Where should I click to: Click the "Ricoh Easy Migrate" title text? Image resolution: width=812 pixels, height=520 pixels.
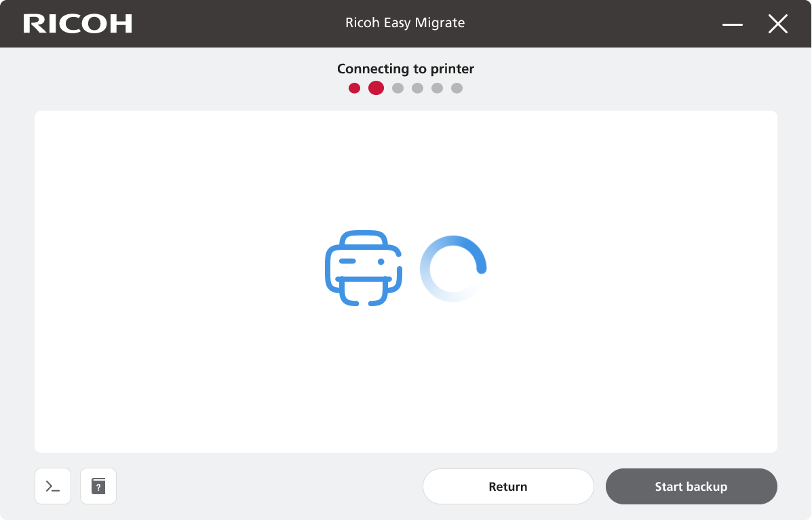pyautogui.click(x=405, y=23)
